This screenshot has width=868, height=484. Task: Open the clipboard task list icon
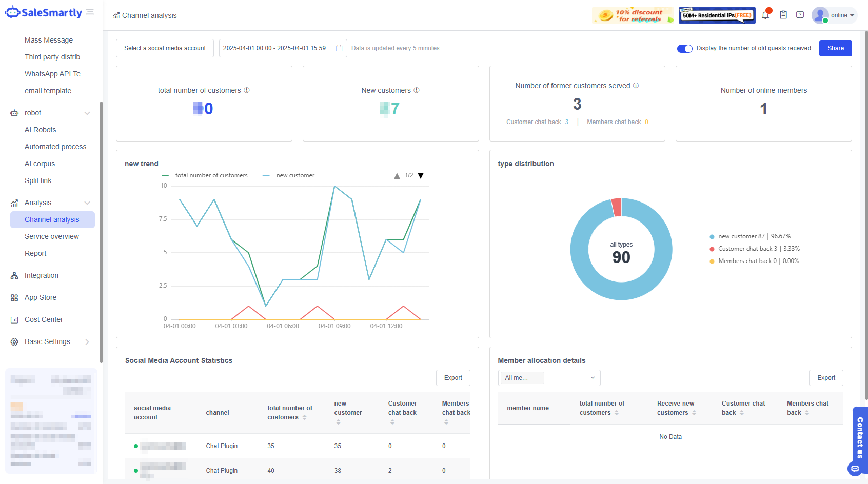(783, 15)
